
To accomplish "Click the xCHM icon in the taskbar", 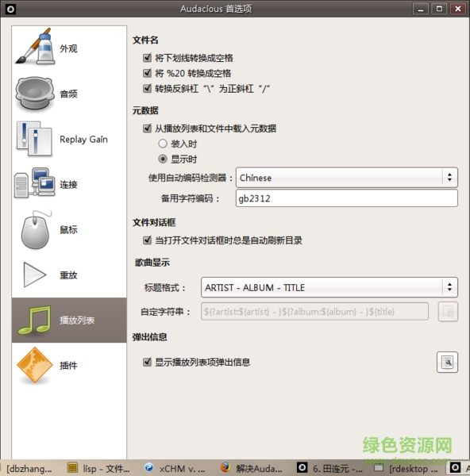I will coord(148,467).
